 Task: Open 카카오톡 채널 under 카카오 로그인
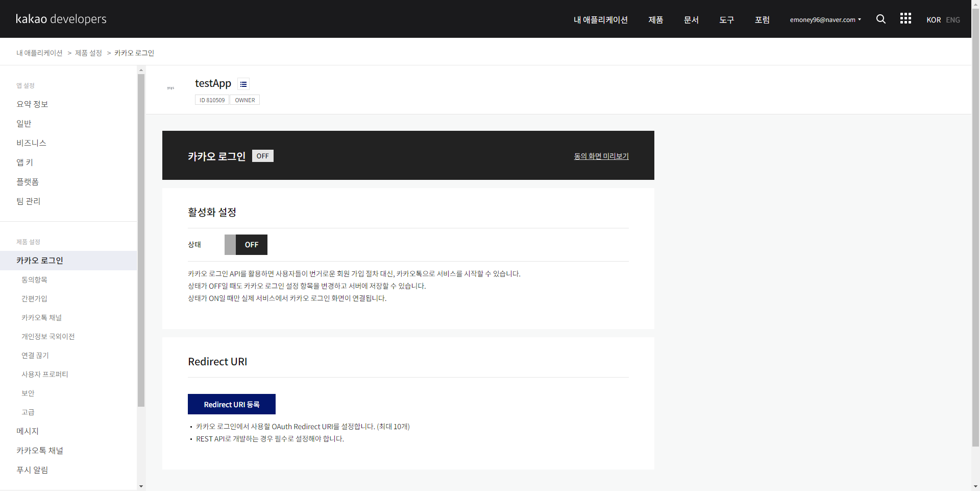click(x=41, y=317)
